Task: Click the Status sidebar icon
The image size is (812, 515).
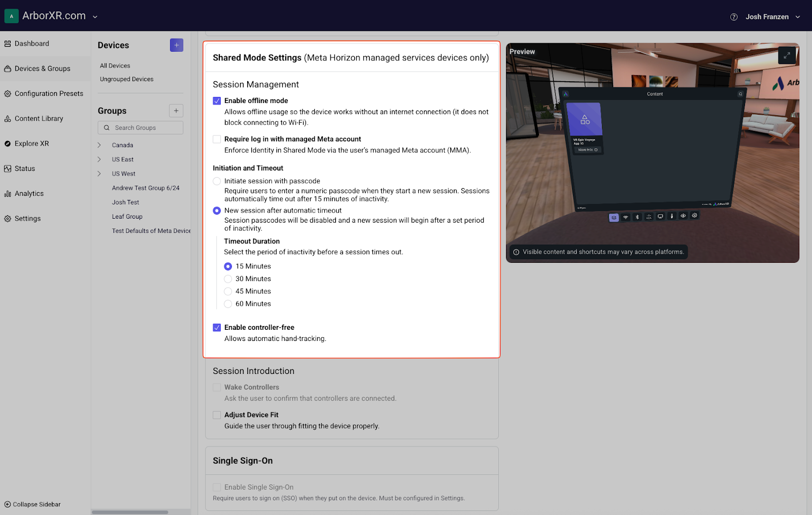Action: 8,169
